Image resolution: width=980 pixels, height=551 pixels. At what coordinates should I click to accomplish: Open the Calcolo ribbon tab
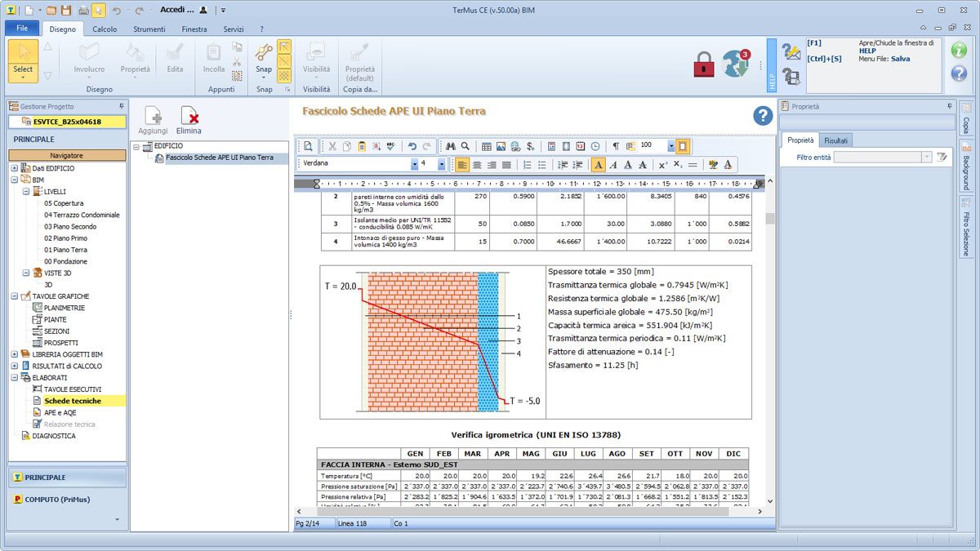click(x=105, y=29)
